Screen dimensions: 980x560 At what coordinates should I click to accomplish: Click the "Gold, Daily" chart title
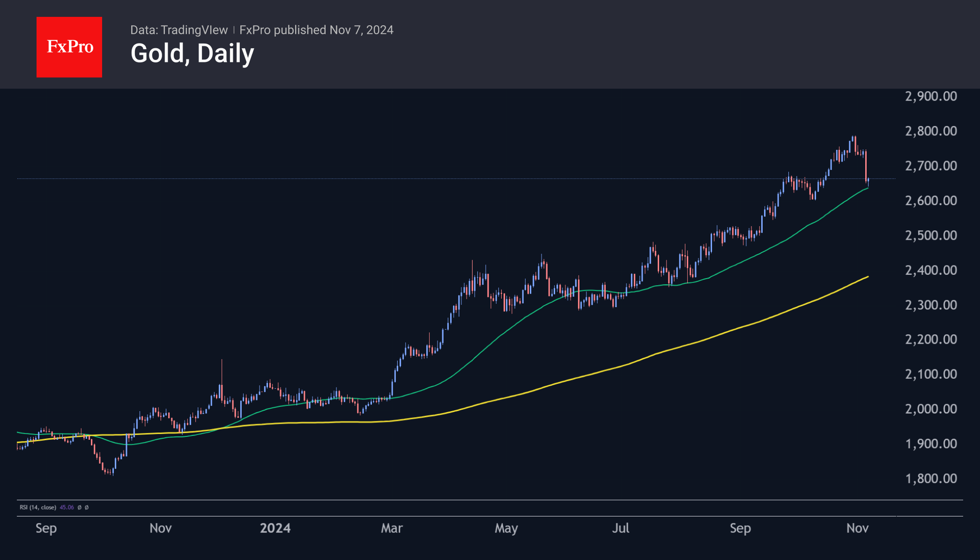192,53
